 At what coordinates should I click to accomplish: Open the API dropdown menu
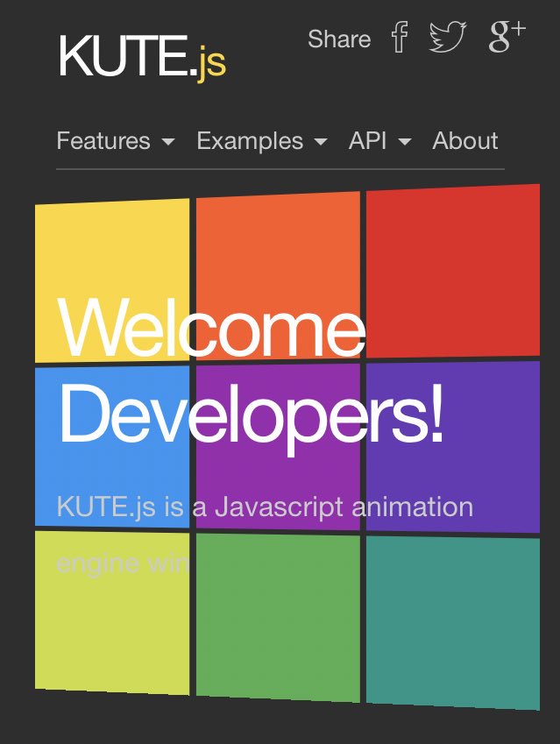point(379,141)
